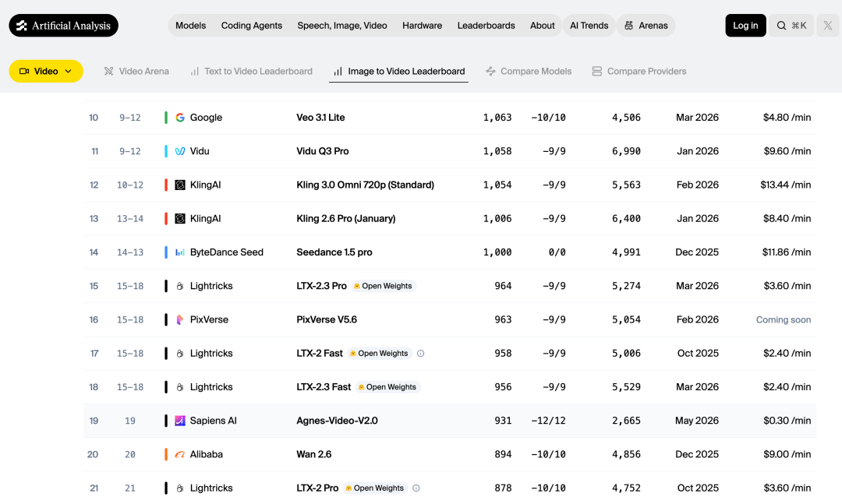Click the Vidu logo icon

click(180, 151)
